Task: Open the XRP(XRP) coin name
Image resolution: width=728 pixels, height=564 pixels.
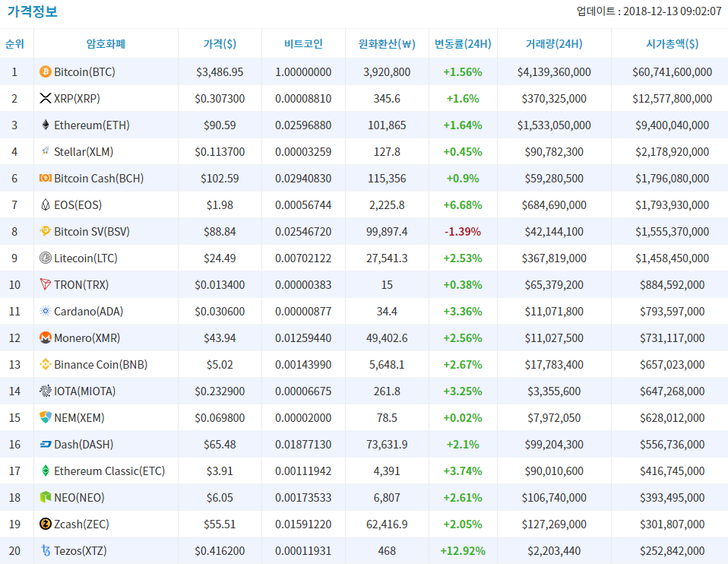Action: [x=77, y=98]
